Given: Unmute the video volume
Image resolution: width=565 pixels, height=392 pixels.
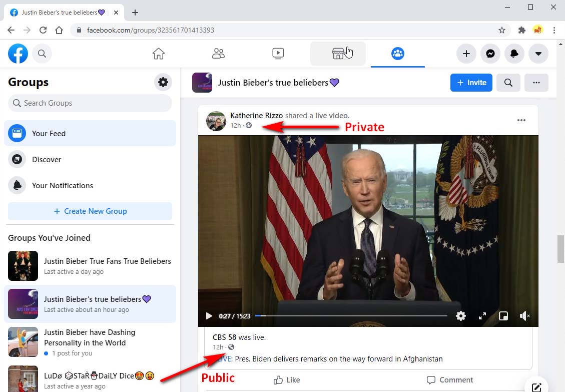Looking at the screenshot, I should point(524,316).
